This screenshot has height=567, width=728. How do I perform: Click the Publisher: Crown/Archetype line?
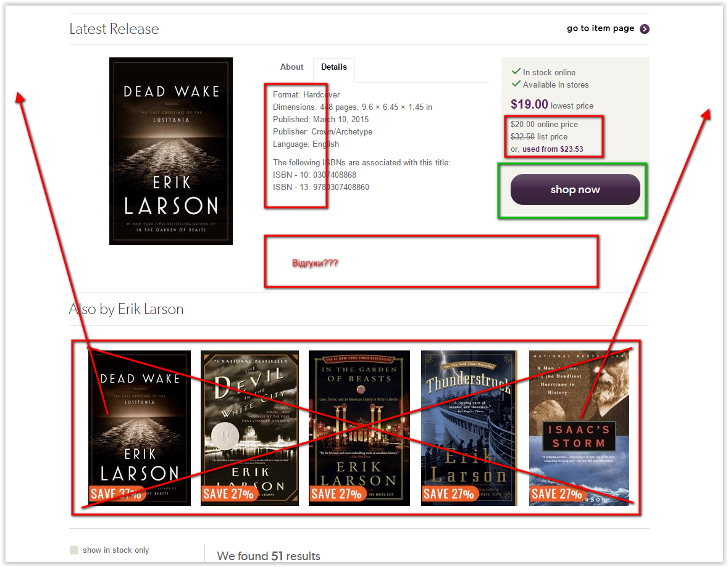click(x=323, y=132)
